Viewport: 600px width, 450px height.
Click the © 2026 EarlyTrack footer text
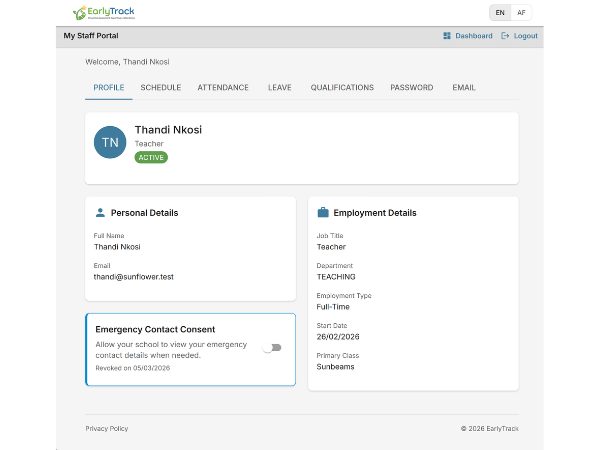coord(490,429)
